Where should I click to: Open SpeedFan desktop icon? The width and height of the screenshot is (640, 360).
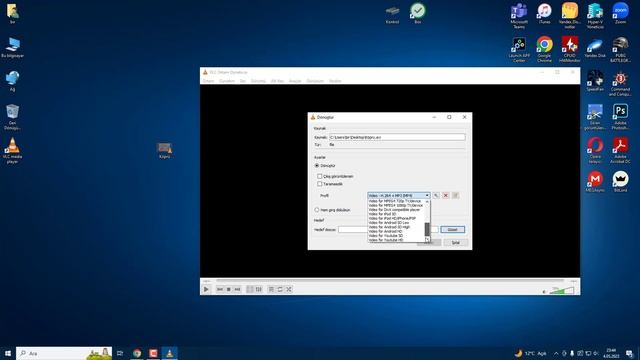(595, 80)
